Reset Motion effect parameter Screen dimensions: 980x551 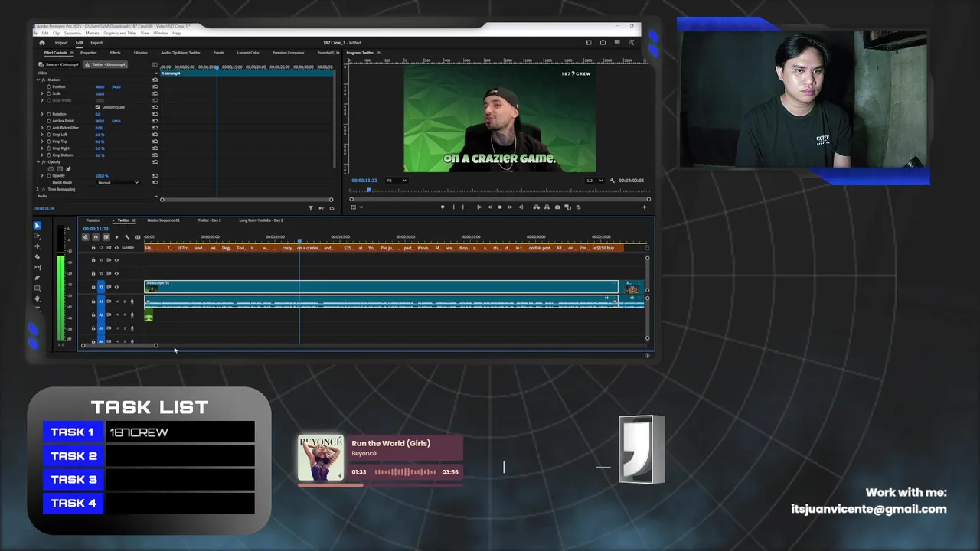[x=155, y=80]
